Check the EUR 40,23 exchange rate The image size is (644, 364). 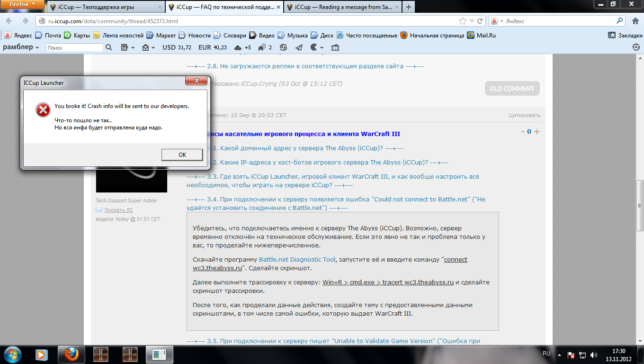[x=213, y=47]
